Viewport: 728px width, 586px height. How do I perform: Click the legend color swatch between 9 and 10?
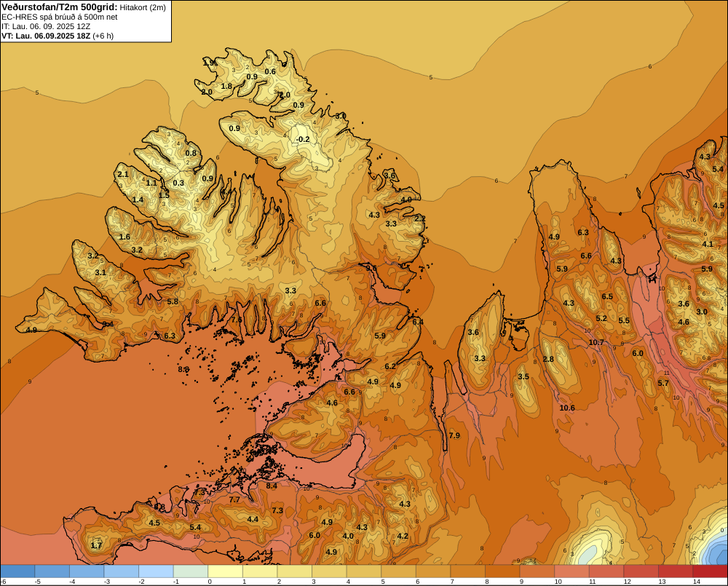coord(537,571)
